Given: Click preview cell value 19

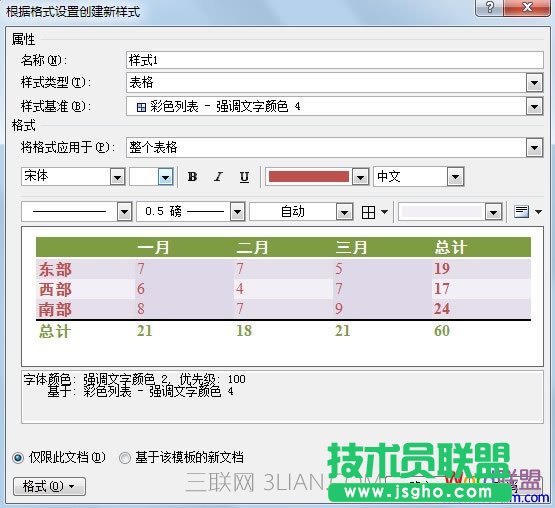Looking at the screenshot, I should click(x=442, y=269).
